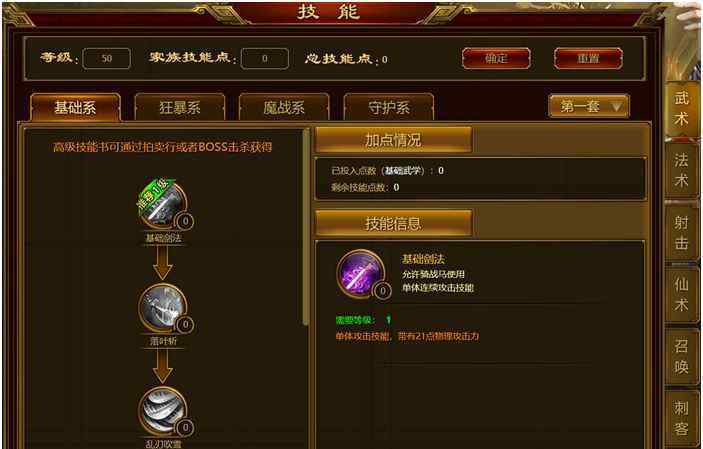
Task: Open the 召唤 side category
Action: coord(681,357)
